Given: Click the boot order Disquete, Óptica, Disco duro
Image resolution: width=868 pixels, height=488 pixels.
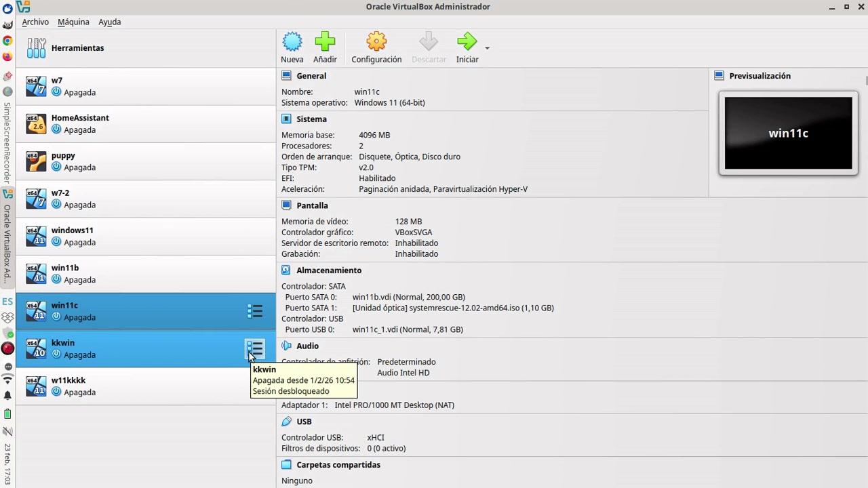Looking at the screenshot, I should 410,157.
